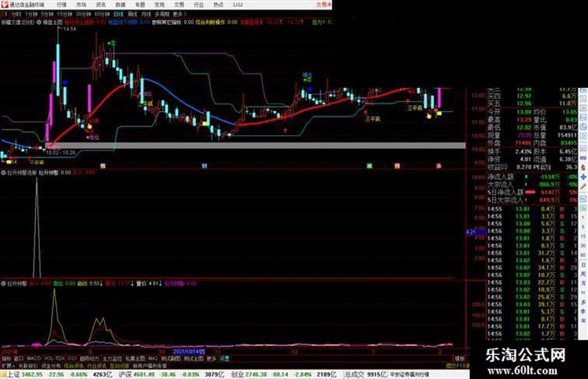
Task: Select the 主力监控 indicator tab
Action: (x=112, y=358)
